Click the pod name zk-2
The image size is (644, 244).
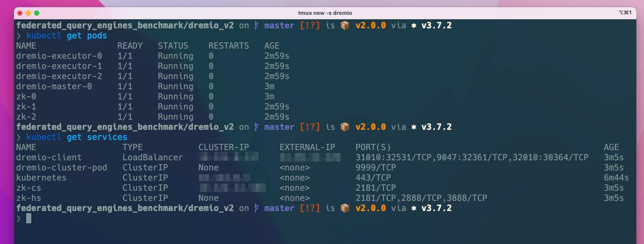tap(26, 117)
